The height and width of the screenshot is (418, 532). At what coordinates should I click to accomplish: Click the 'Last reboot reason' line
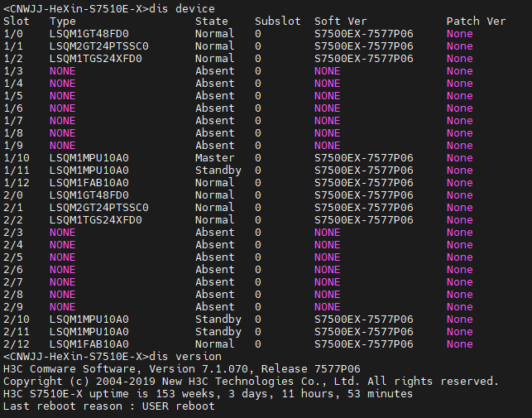click(109, 406)
